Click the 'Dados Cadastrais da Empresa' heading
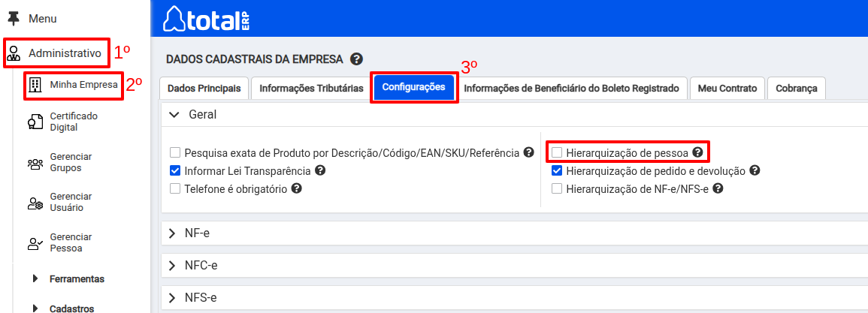Image resolution: width=868 pixels, height=313 pixels. point(255,59)
